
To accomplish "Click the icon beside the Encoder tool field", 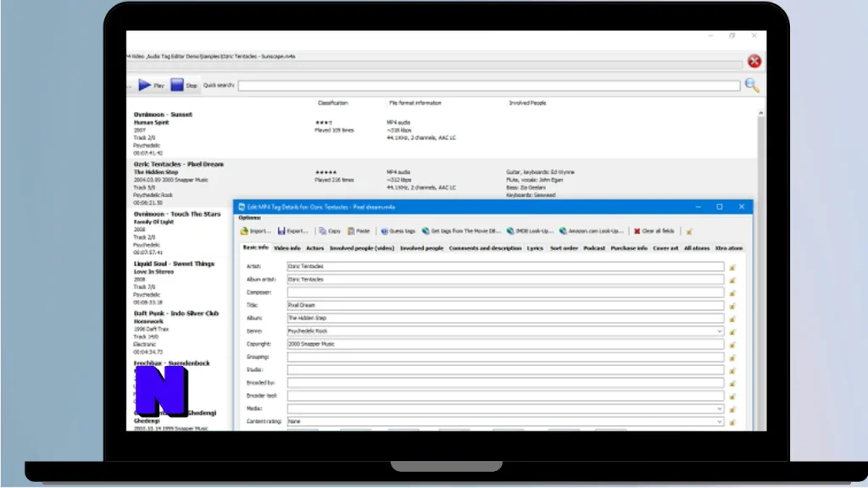I will (732, 396).
